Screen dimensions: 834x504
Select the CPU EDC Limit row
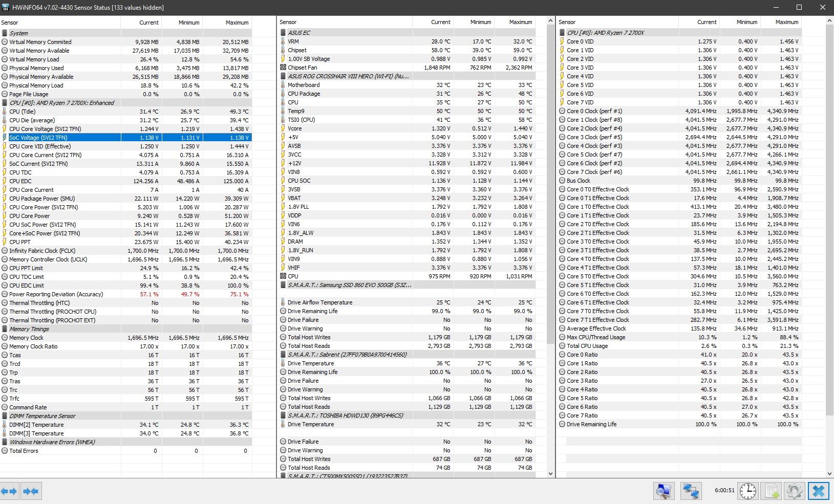(x=126, y=286)
